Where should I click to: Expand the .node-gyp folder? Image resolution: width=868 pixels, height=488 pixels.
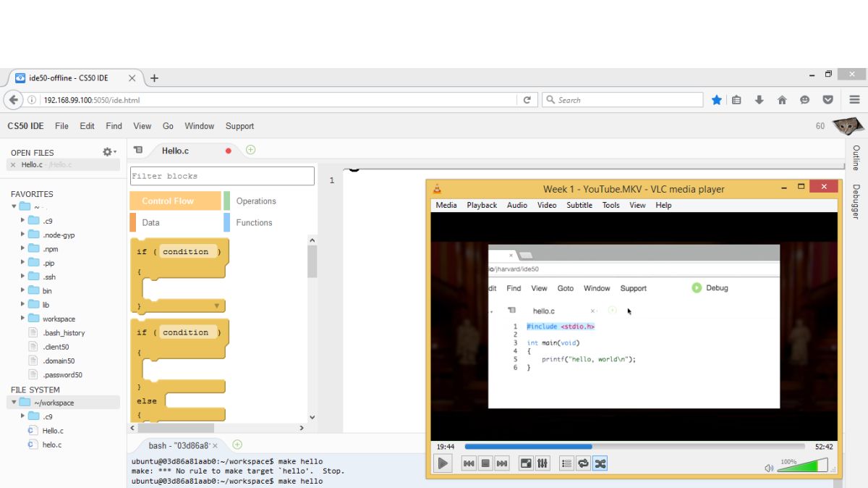point(22,235)
